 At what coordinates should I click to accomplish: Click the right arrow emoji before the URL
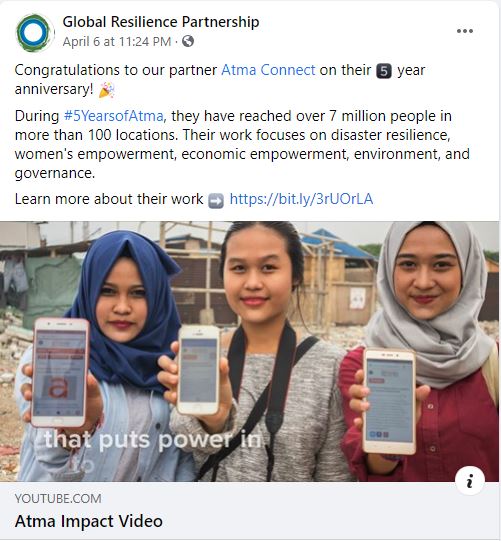point(216,200)
